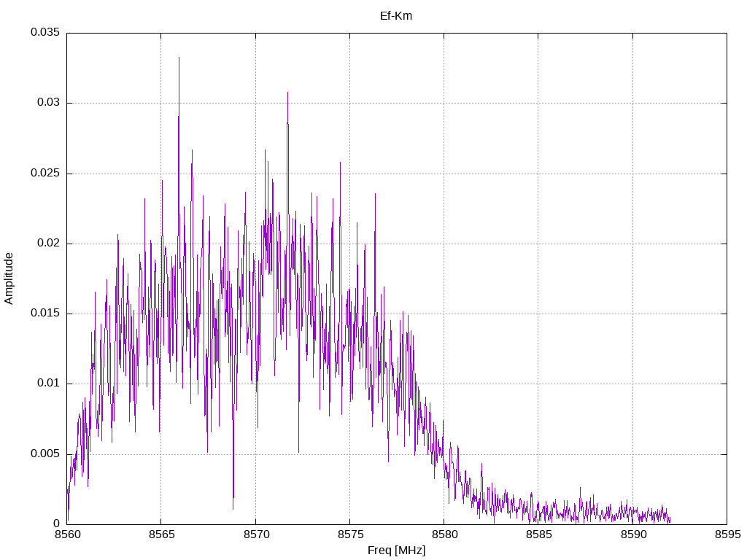Screen dimensions: 747x560
Task: Click y-axis tick value 0.03
Action: click(49, 103)
